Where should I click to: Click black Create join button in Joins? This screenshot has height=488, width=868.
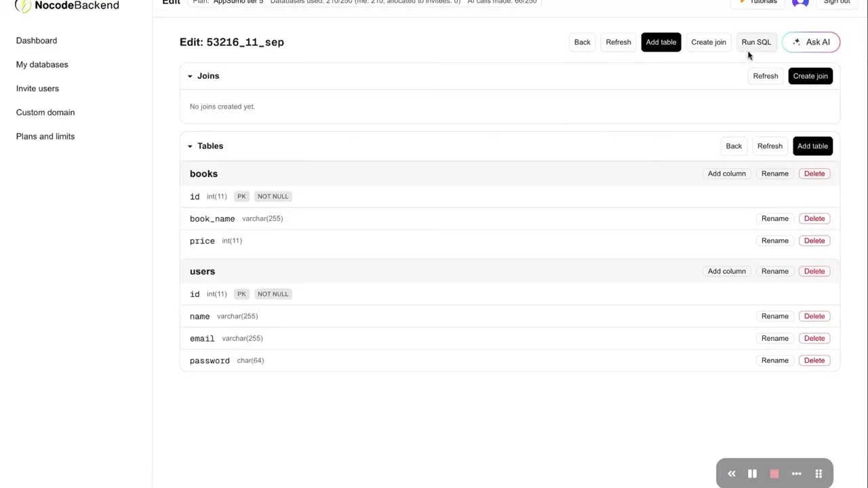pos(810,76)
